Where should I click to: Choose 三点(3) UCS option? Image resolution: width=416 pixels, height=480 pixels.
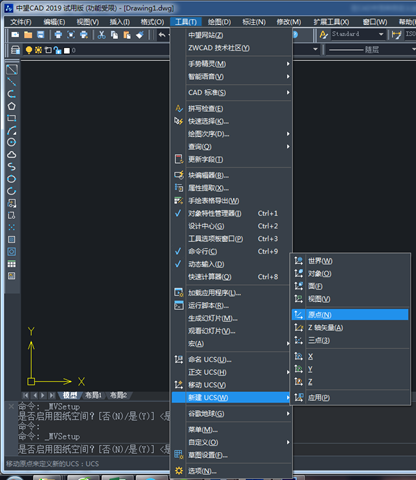click(350, 340)
